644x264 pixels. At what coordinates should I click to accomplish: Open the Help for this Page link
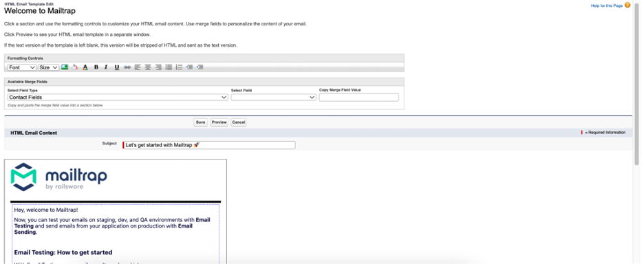click(x=607, y=5)
